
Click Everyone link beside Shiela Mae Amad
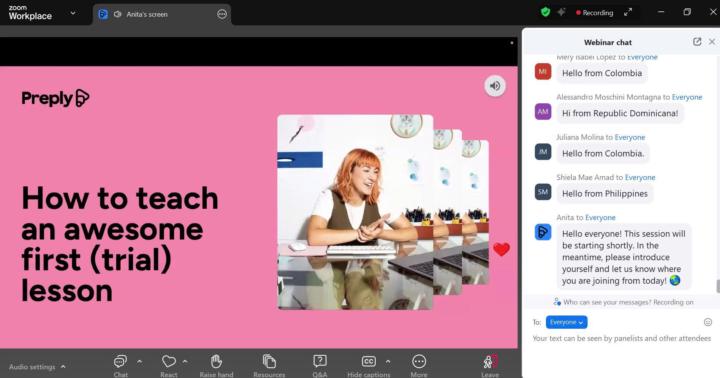pos(640,177)
